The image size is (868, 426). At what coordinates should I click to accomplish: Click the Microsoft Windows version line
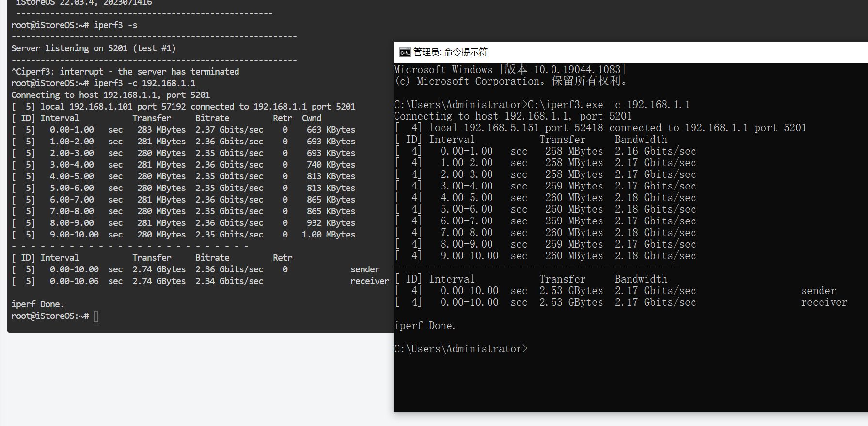pos(509,70)
